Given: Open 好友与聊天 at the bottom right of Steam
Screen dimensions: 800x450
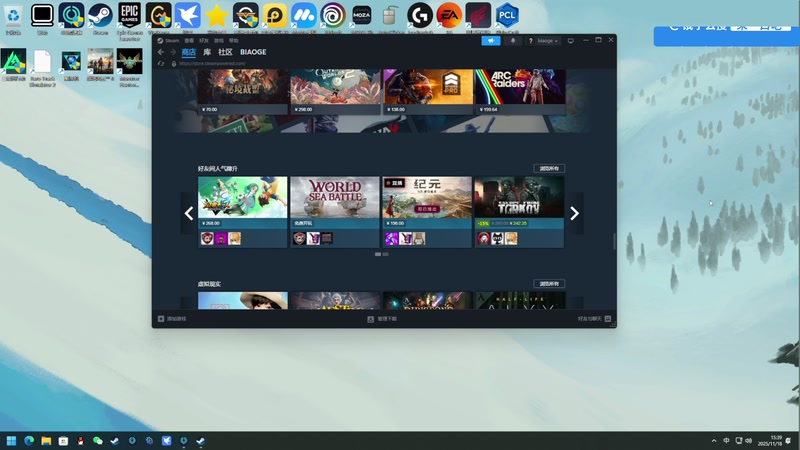Looking at the screenshot, I should click(594, 319).
